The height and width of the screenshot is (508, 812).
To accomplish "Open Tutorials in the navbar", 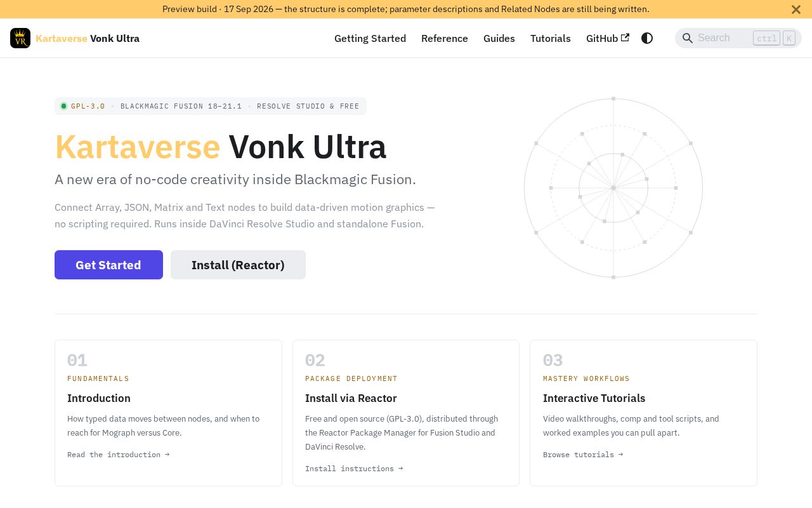I will (551, 38).
